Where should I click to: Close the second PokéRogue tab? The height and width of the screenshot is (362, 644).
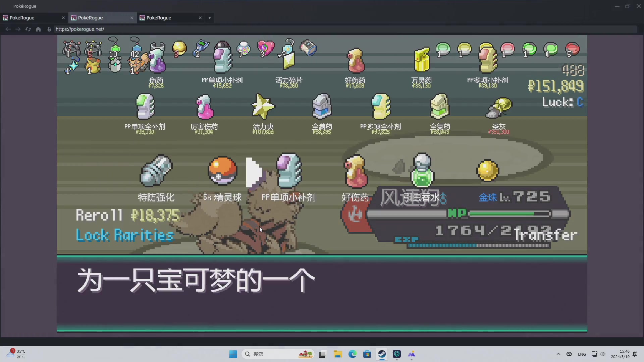[x=132, y=18]
